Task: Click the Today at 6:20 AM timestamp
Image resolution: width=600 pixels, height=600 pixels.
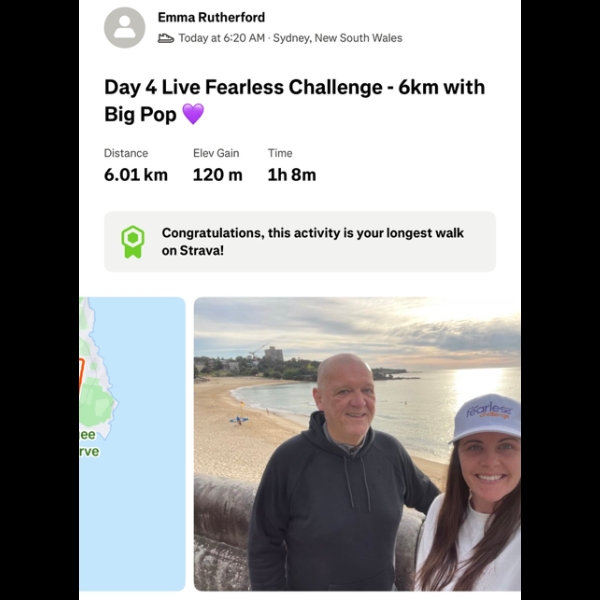Action: [222, 38]
